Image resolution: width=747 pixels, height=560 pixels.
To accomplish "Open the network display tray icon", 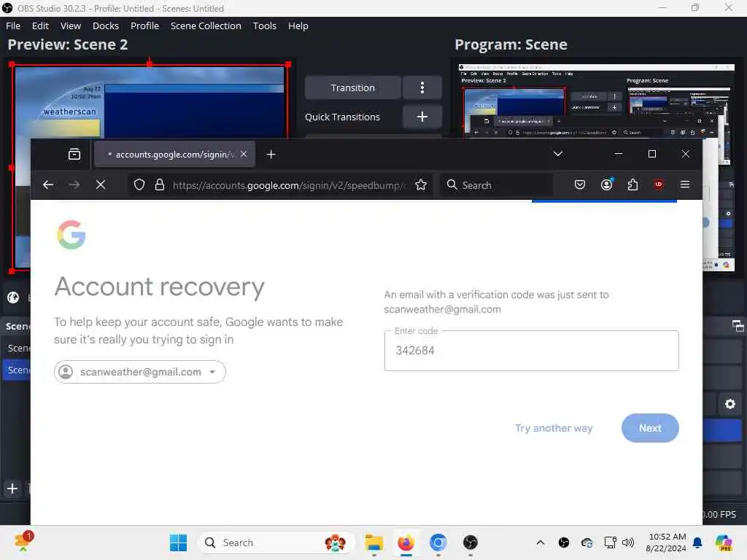I will click(x=610, y=542).
